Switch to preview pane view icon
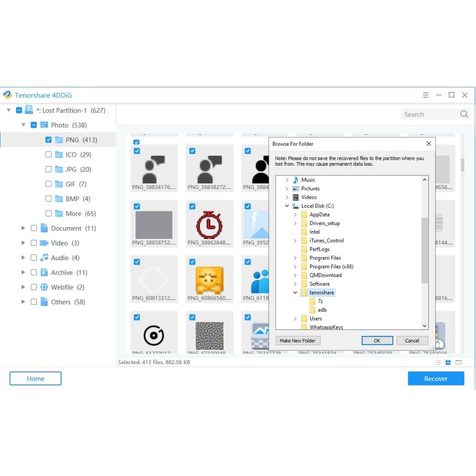Screen dimensions: 476x476 [458, 363]
